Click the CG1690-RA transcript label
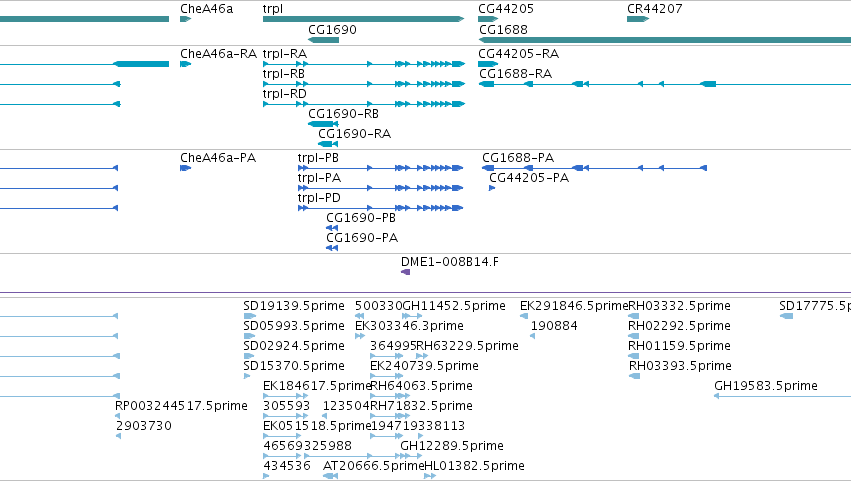The image size is (851, 481). (354, 134)
